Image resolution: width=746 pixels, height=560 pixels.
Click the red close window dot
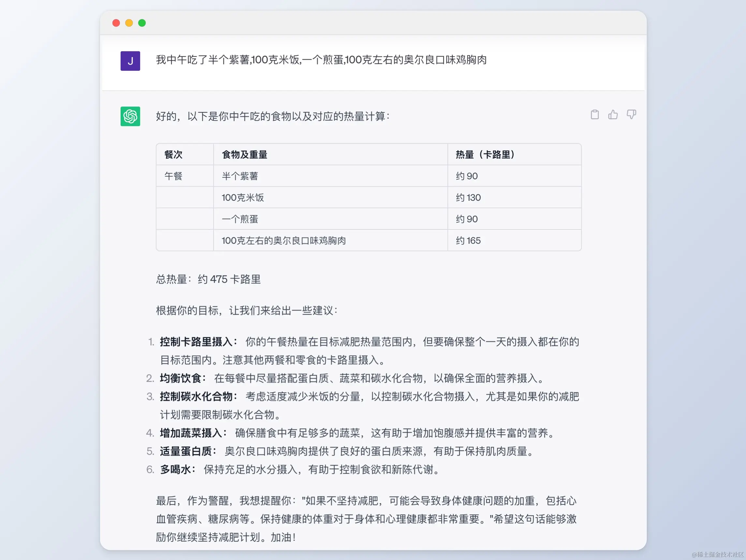point(116,23)
